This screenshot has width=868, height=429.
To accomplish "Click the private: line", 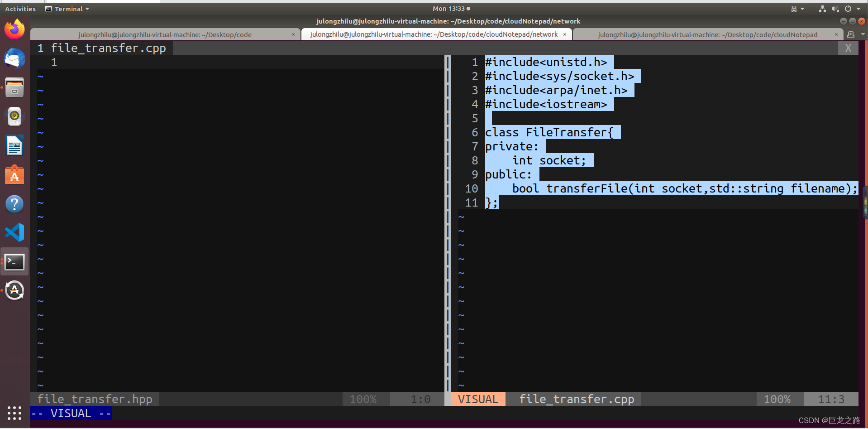I will coord(512,146).
